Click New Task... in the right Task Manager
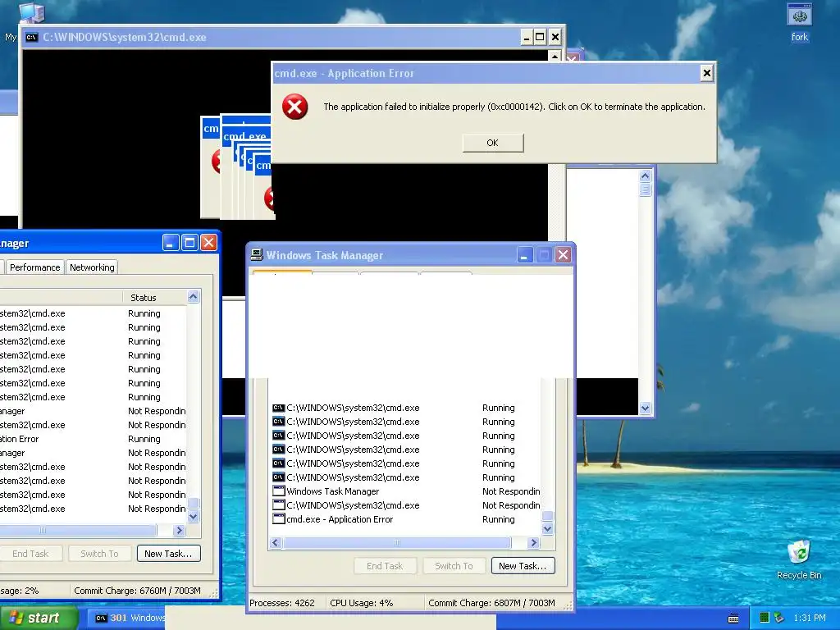The height and width of the screenshot is (630, 840). (x=523, y=566)
